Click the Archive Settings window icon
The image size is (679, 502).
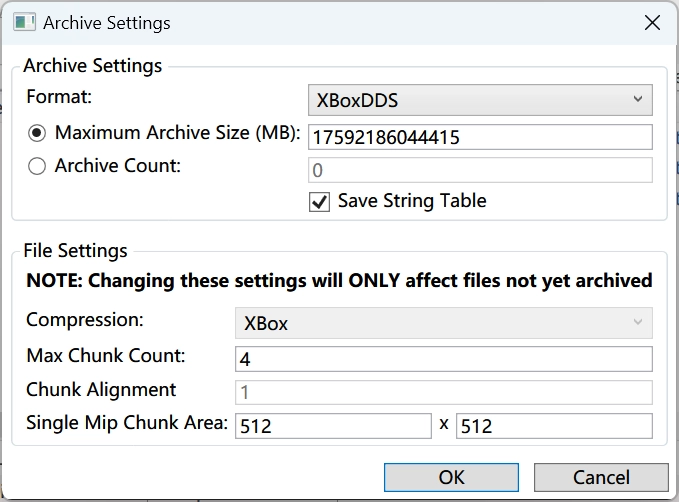coord(24,23)
